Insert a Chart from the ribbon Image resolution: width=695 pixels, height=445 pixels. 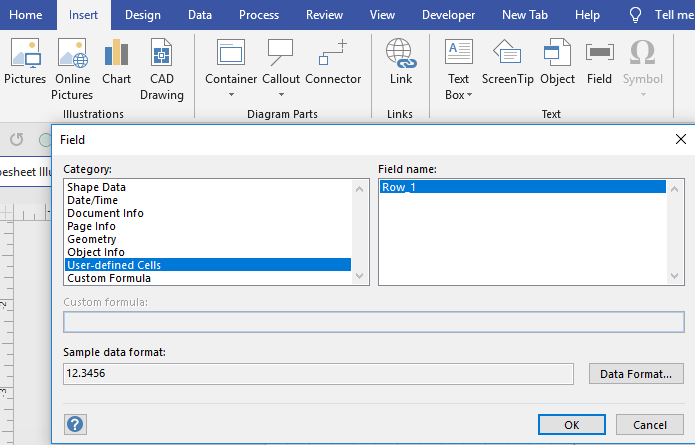pos(116,62)
